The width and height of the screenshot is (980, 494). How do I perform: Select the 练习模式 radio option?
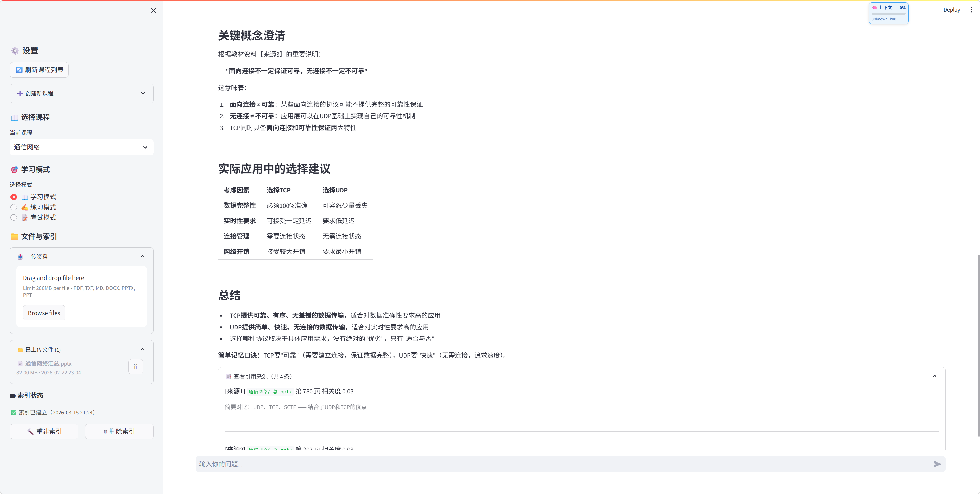click(x=14, y=207)
